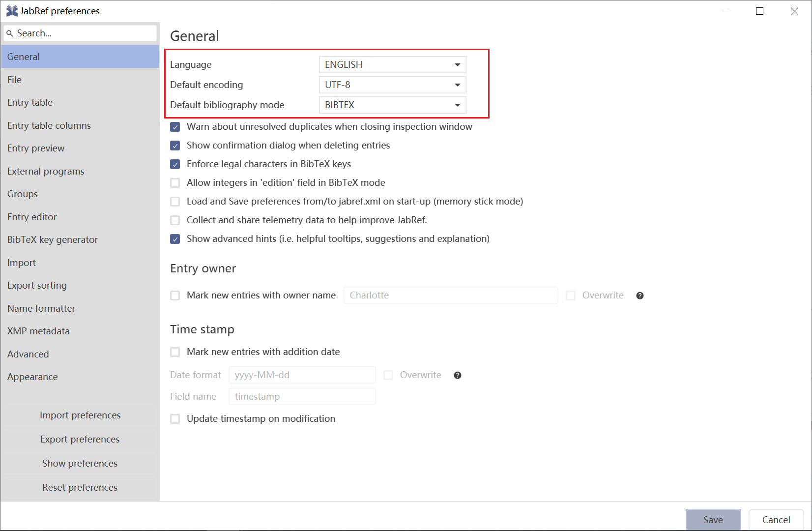Image resolution: width=812 pixels, height=531 pixels.
Task: Open Appearance settings
Action: (x=80, y=377)
